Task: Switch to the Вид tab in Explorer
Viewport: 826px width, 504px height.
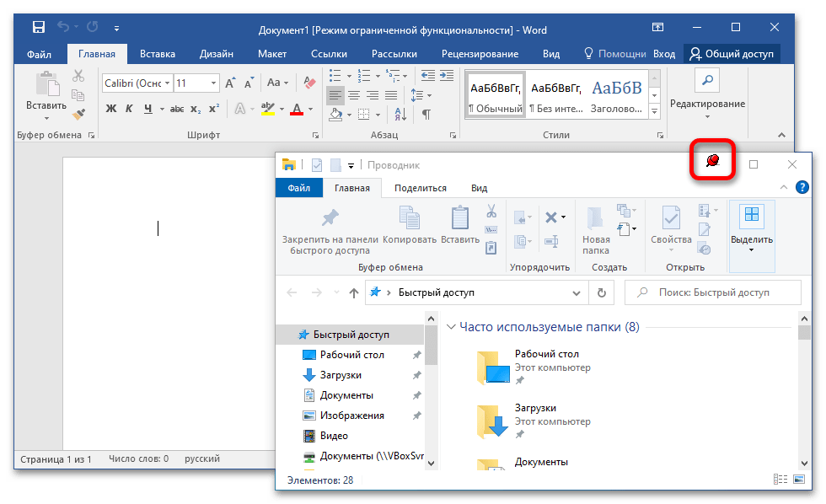Action: [479, 188]
